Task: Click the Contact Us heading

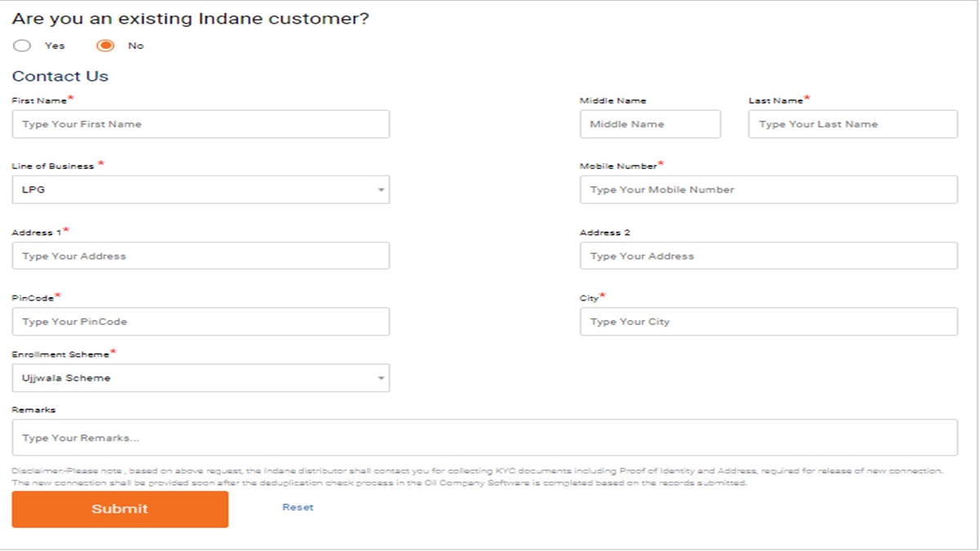Action: pyautogui.click(x=60, y=76)
